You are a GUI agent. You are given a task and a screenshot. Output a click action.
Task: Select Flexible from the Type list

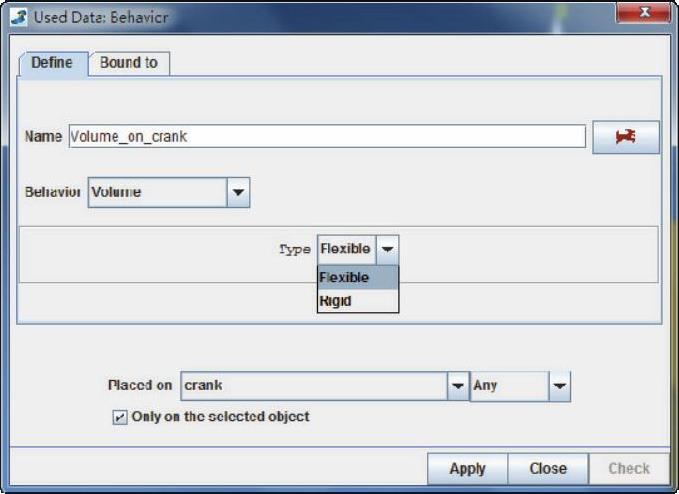tap(357, 277)
